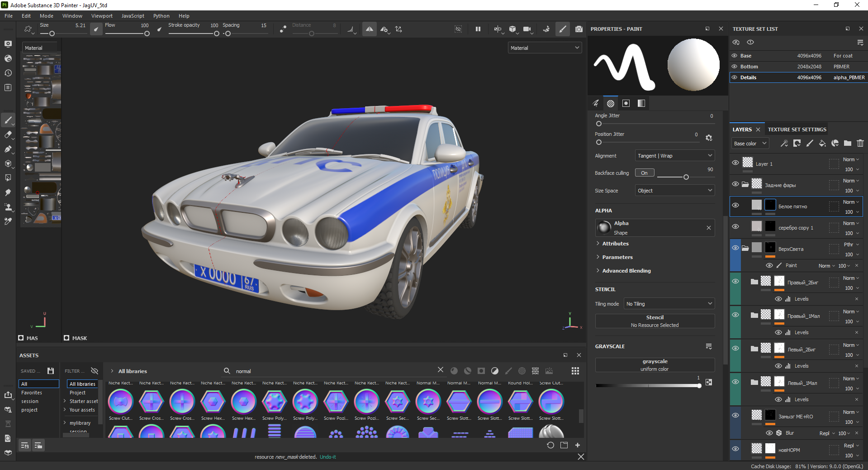Screen dimensions: 868x470
Task: Select the Smudge tool in left toolbar
Action: click(x=8, y=192)
